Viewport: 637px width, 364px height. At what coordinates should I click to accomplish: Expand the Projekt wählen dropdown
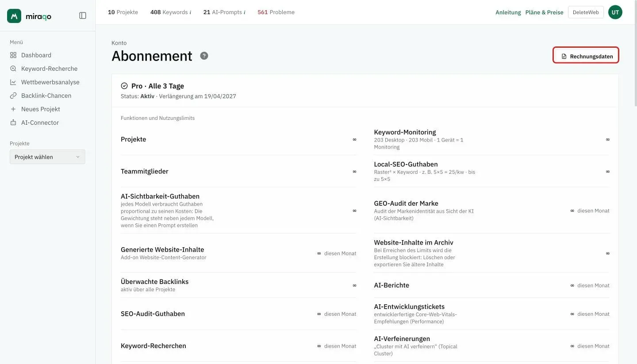point(47,157)
